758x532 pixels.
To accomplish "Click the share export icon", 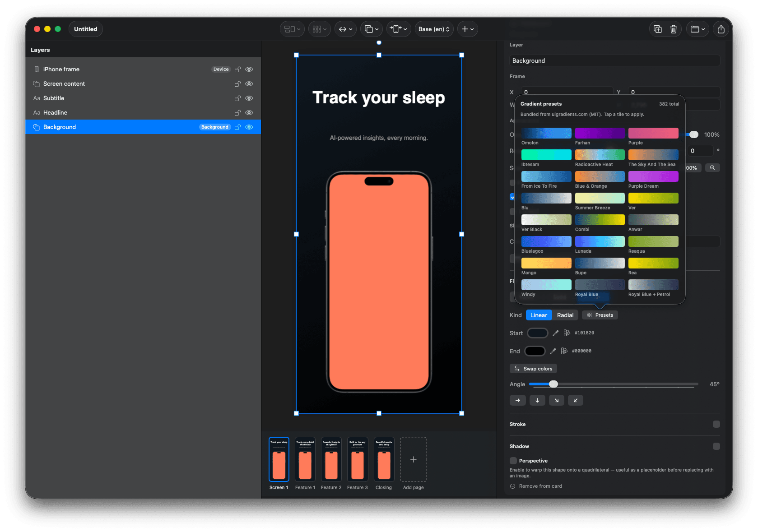I will click(721, 29).
